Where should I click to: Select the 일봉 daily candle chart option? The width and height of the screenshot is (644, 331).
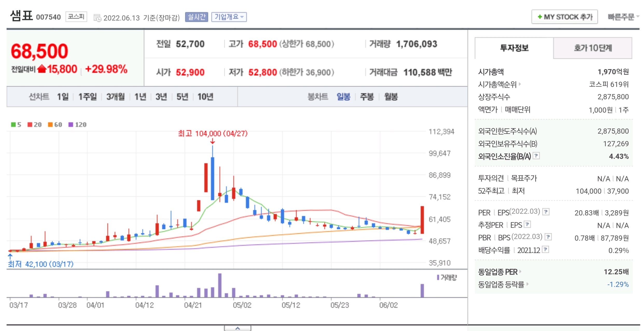pyautogui.click(x=343, y=97)
